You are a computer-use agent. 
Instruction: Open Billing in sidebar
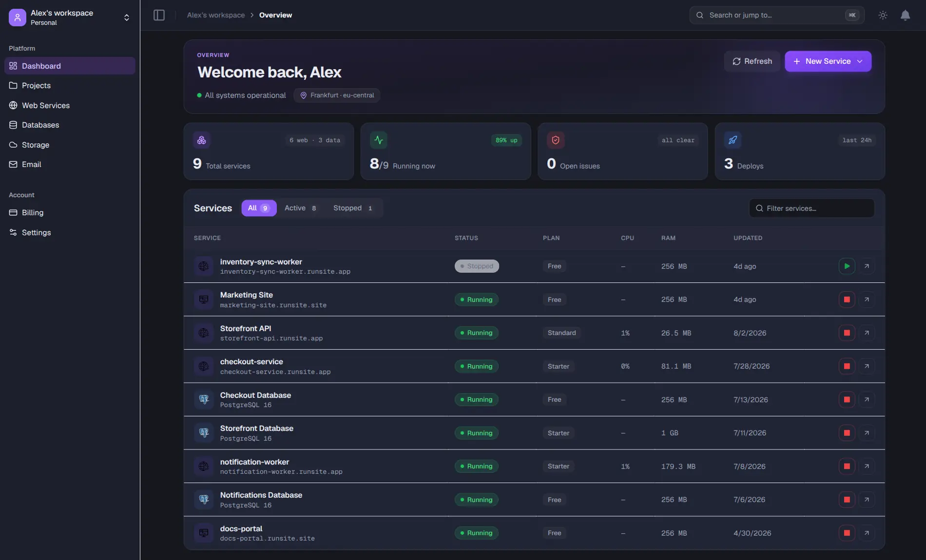click(70, 213)
